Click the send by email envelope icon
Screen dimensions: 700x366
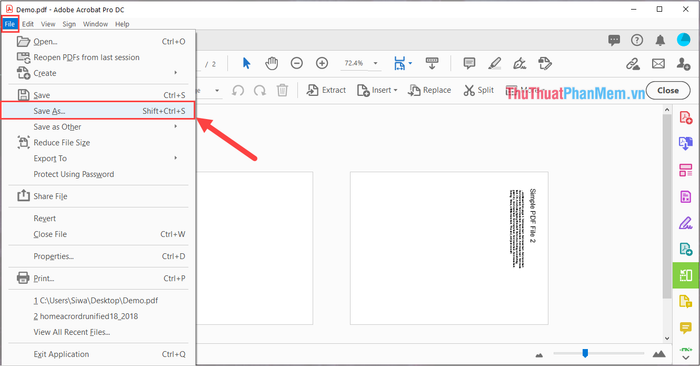coord(658,64)
